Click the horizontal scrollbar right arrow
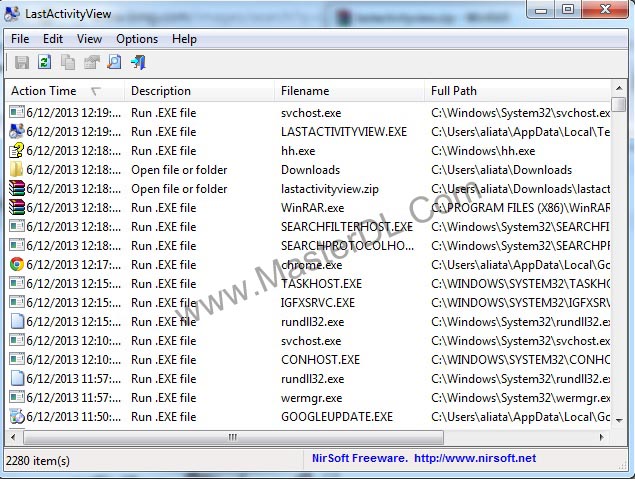 (601, 437)
